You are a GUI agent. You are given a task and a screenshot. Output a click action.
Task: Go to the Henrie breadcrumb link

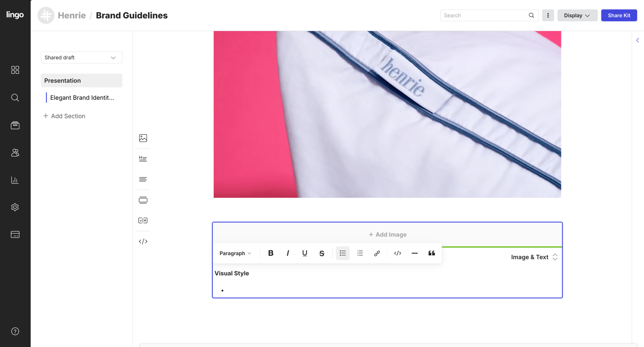point(72,15)
